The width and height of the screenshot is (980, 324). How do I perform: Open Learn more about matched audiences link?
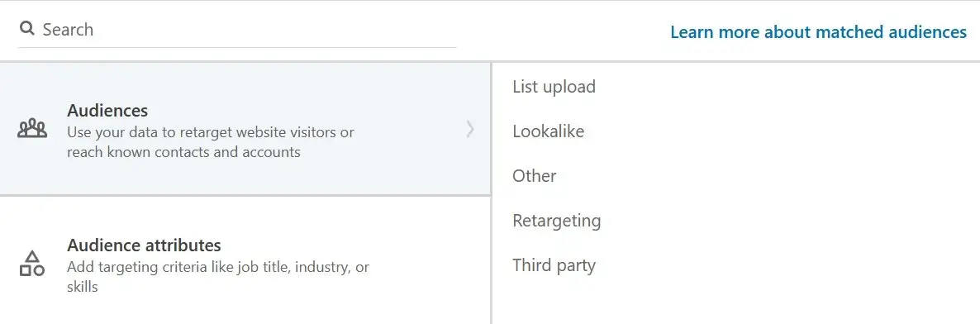pos(818,32)
